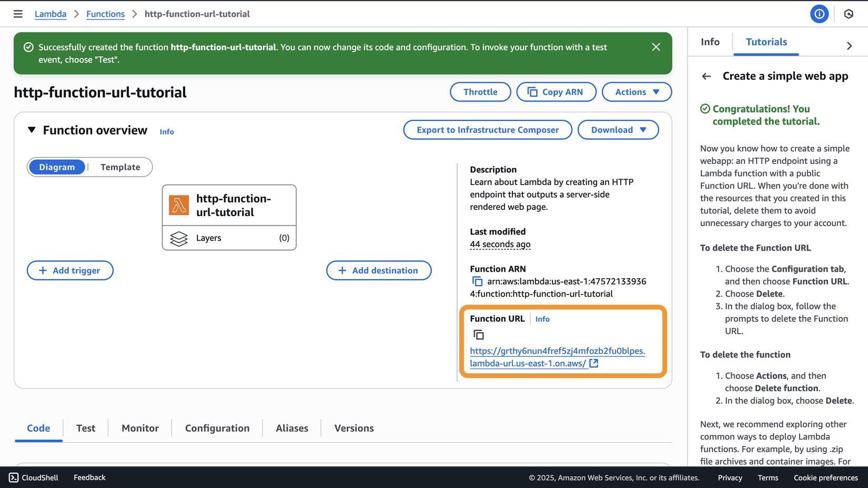Viewport: 868px width, 488px height.
Task: Click the Add trigger button
Action: tap(70, 270)
